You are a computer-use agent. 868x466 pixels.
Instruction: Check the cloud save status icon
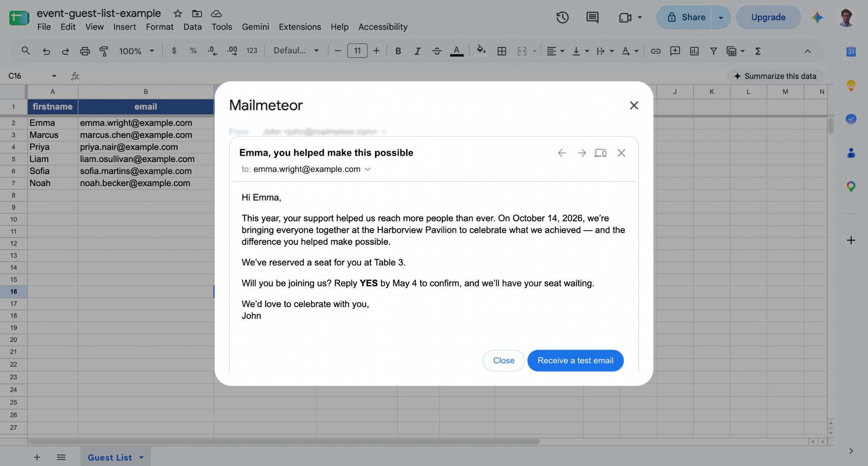tap(216, 13)
